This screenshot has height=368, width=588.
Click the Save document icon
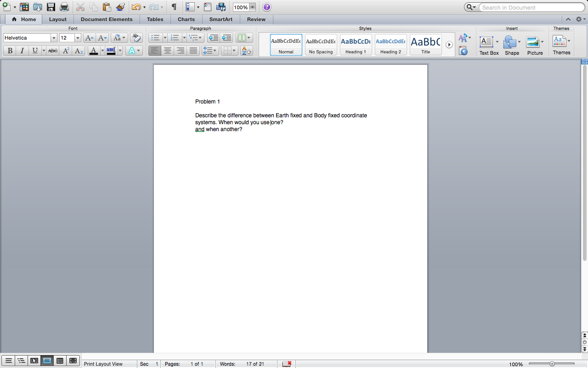tap(51, 7)
